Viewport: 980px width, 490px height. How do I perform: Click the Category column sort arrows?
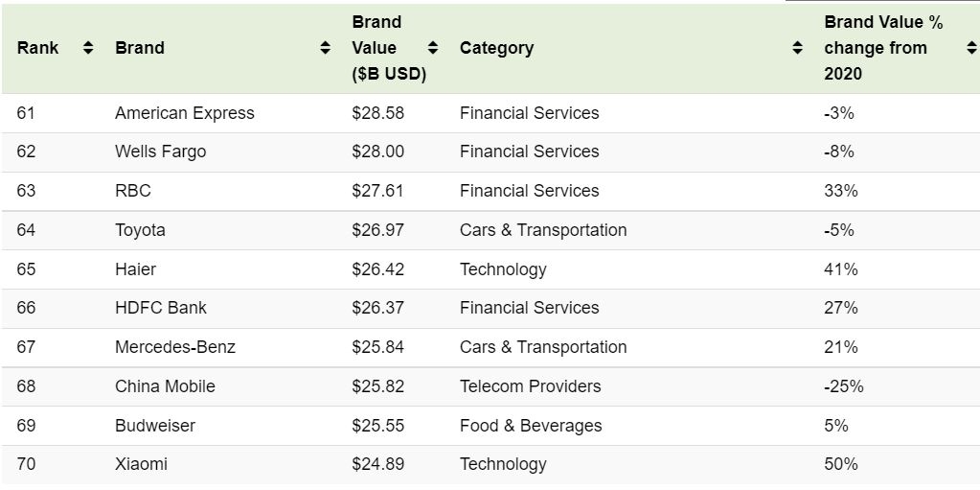pyautogui.click(x=797, y=48)
